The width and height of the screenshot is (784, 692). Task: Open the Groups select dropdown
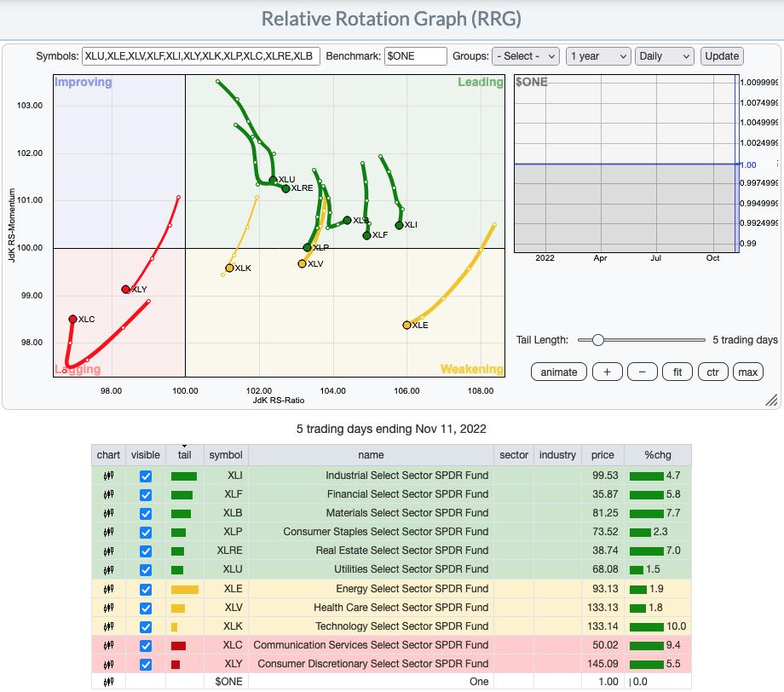click(526, 56)
